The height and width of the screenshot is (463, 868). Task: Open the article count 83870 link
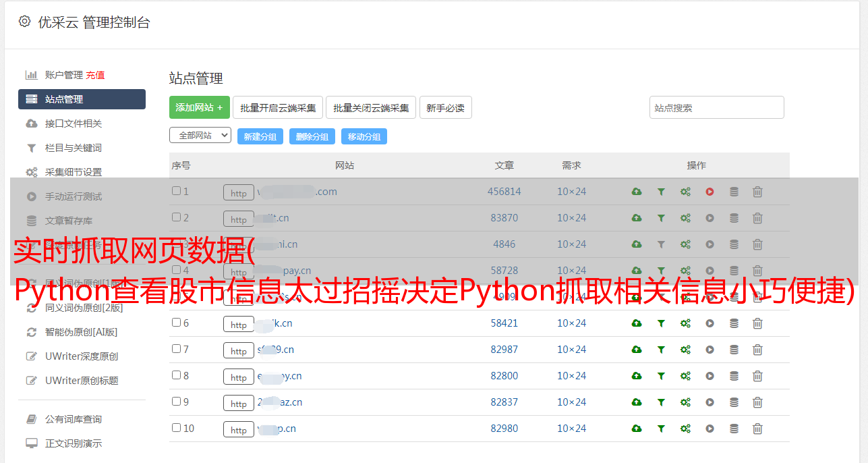click(504, 218)
